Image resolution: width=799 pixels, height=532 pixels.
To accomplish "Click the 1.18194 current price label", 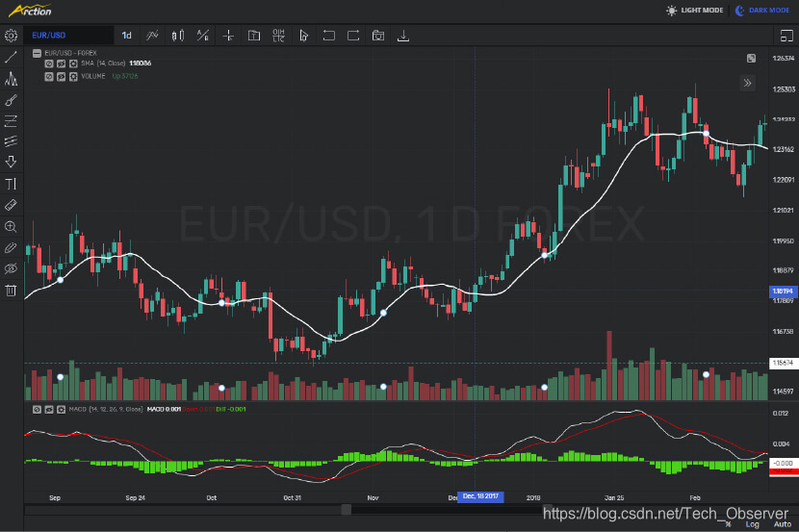I will (x=783, y=291).
